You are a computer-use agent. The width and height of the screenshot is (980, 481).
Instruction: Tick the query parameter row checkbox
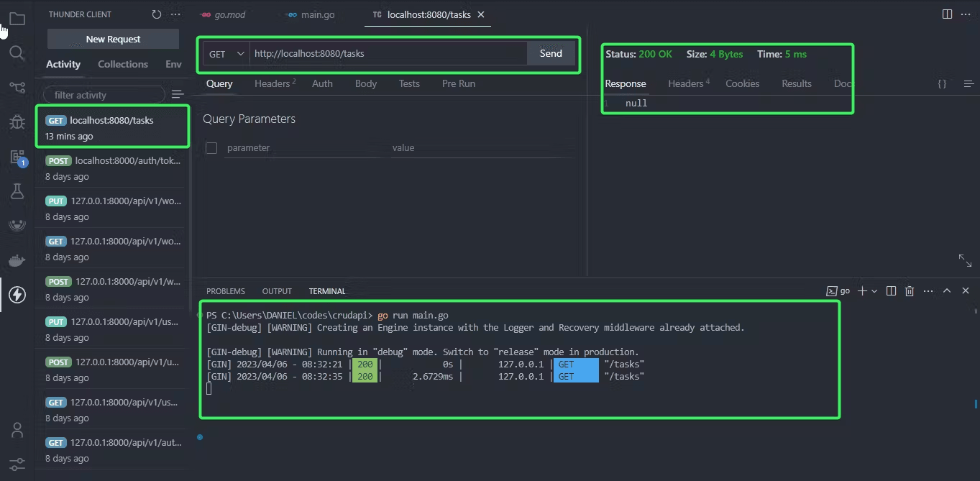pyautogui.click(x=211, y=148)
